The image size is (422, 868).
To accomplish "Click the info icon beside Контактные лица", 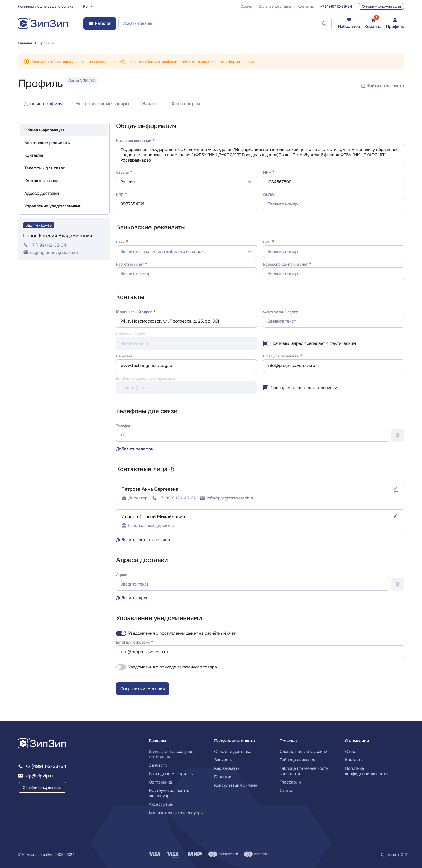I will click(x=172, y=469).
